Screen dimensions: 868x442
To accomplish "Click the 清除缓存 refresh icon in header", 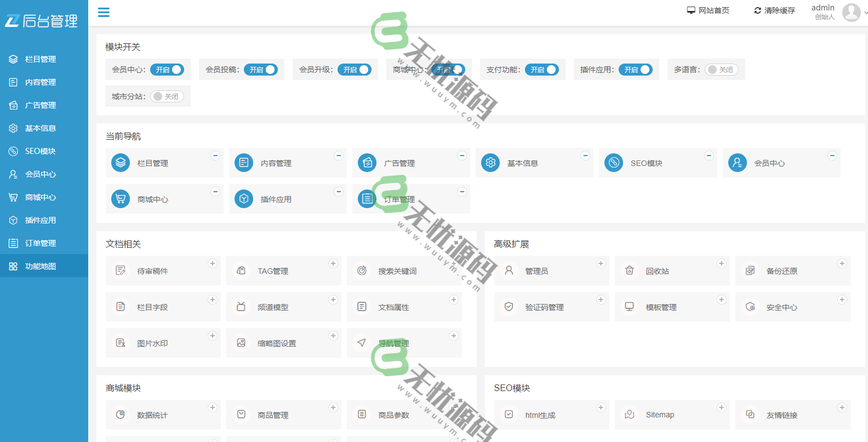I will pos(757,10).
